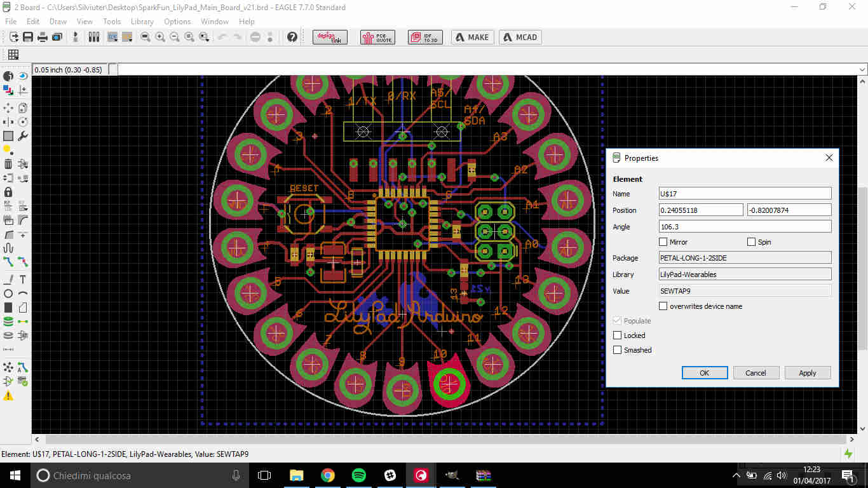868x488 pixels.
Task: Click the Design Link button
Action: pyautogui.click(x=330, y=37)
